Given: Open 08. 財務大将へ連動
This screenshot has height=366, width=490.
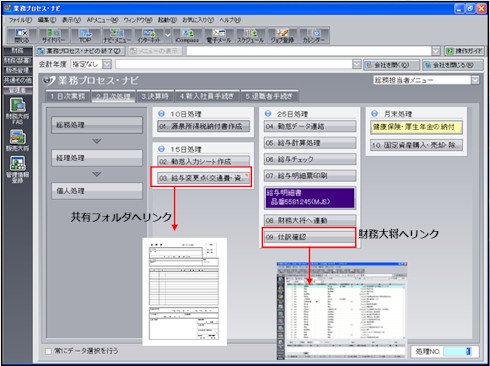Looking at the screenshot, I should pos(310,220).
